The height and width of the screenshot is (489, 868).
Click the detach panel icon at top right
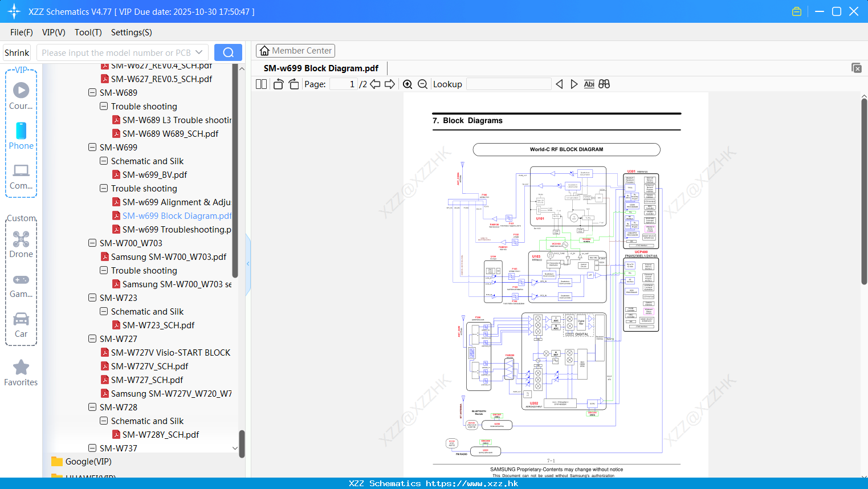coord(857,68)
